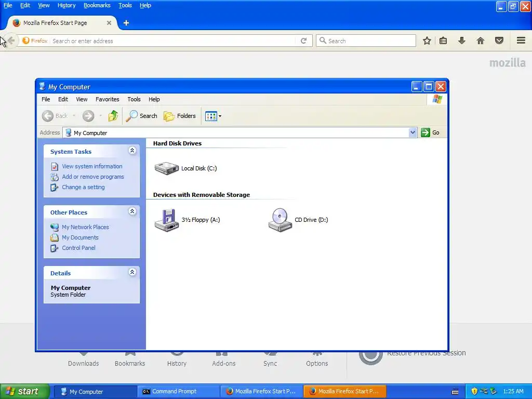Select the CD Drive (D:) icon
The height and width of the screenshot is (399, 532).
[280, 220]
